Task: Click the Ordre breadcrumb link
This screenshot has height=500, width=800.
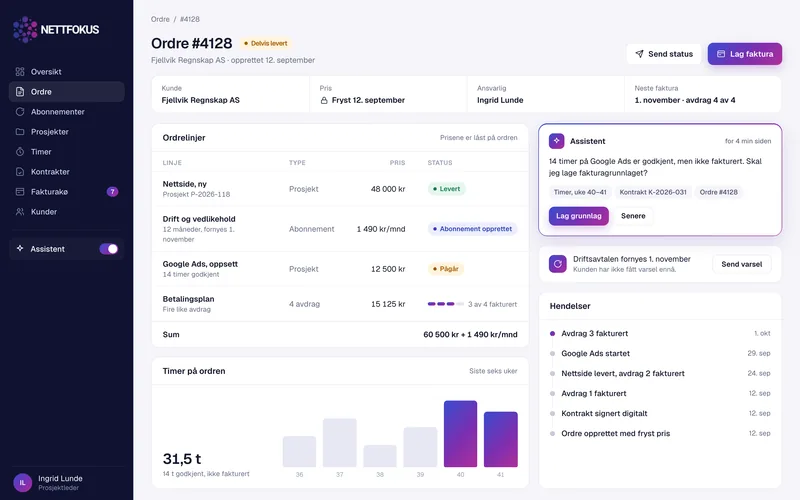Action: click(x=160, y=19)
